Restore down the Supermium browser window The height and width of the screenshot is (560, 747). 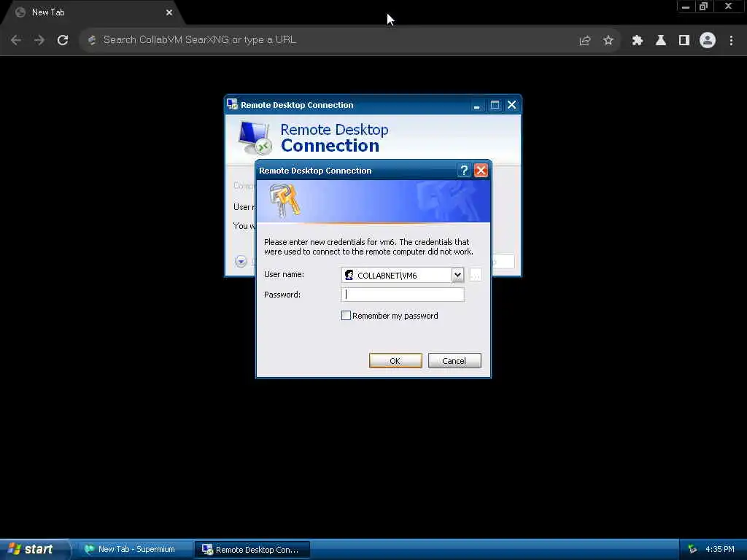[x=704, y=7]
